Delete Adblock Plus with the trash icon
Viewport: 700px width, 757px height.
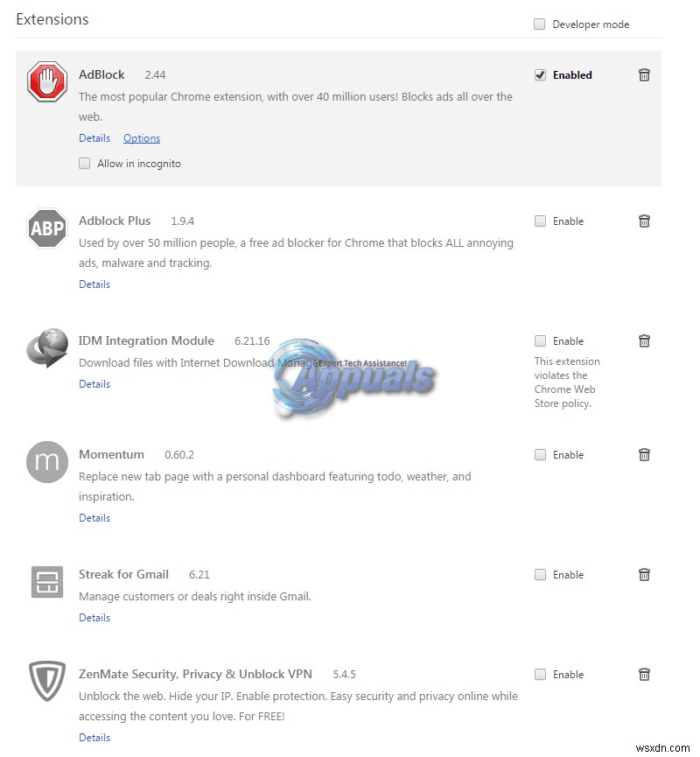[644, 221]
